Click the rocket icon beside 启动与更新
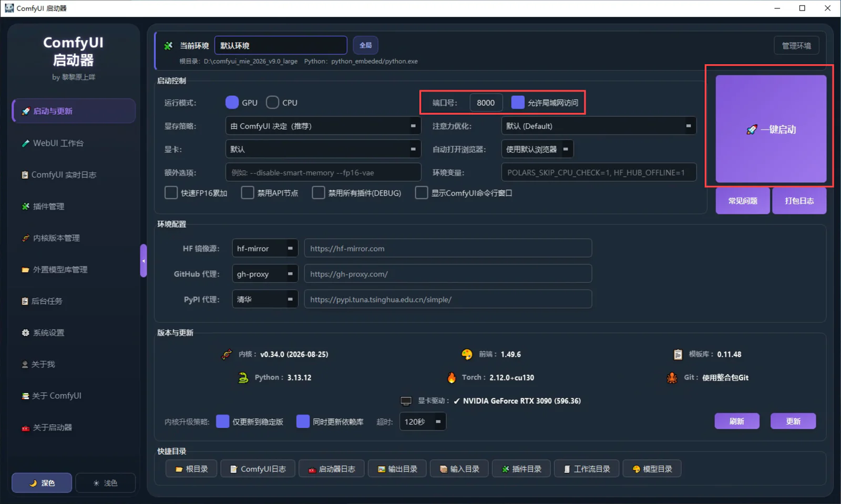This screenshot has width=841, height=504. pos(25,111)
